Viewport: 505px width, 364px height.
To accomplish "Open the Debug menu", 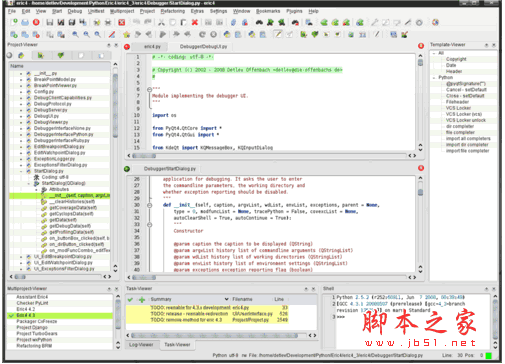I will coord(75,11).
